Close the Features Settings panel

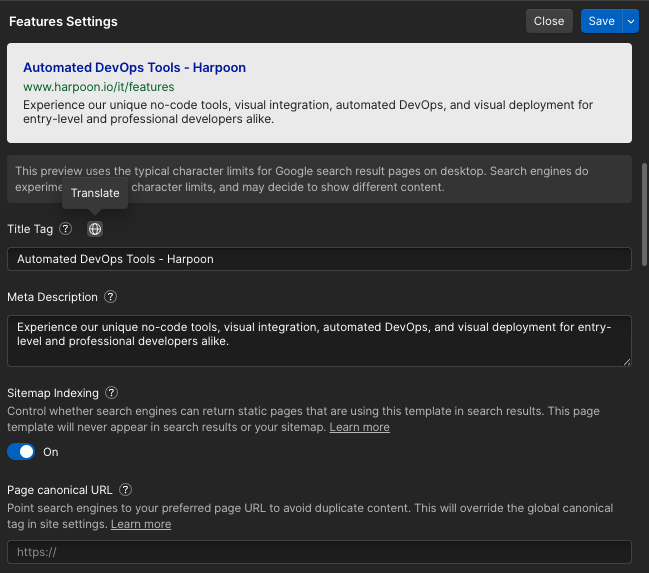549,21
